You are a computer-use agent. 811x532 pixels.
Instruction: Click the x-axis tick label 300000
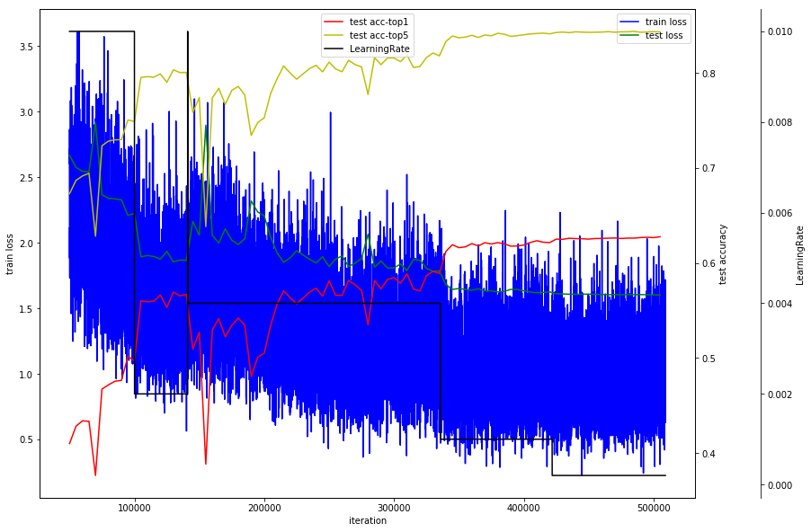tap(394, 509)
